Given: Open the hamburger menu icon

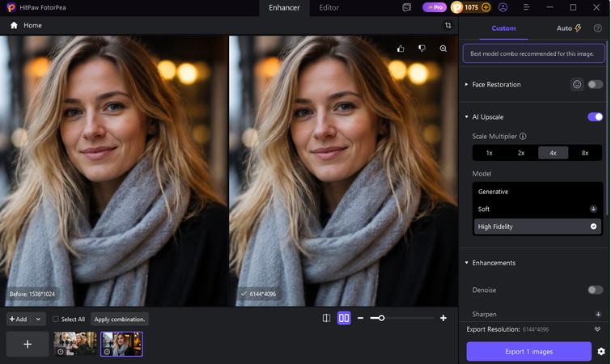Looking at the screenshot, I should 527,7.
